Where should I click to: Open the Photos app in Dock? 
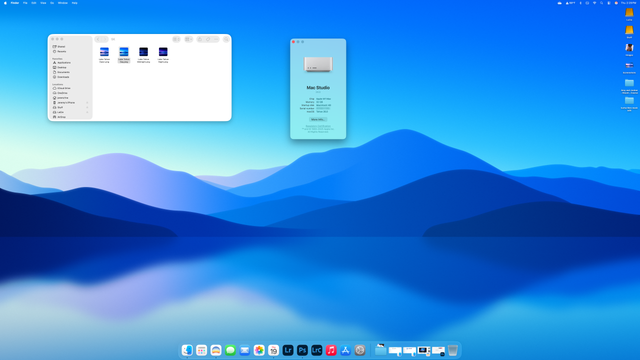pos(259,350)
